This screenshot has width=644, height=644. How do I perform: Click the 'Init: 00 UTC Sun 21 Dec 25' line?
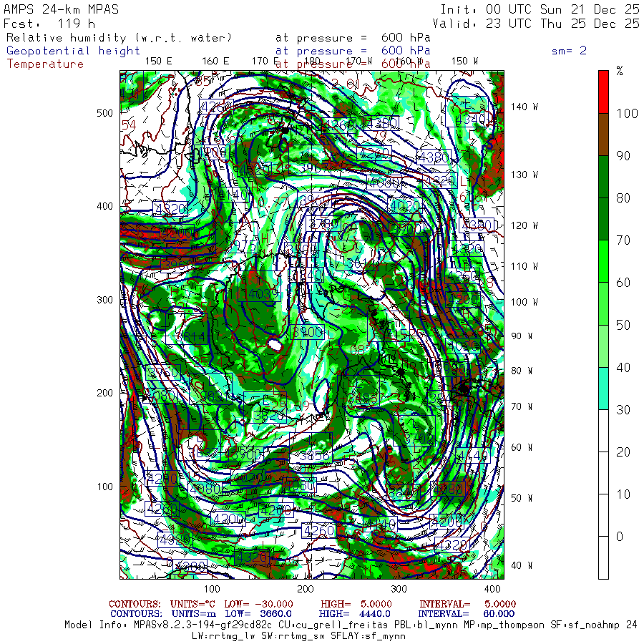(x=540, y=10)
